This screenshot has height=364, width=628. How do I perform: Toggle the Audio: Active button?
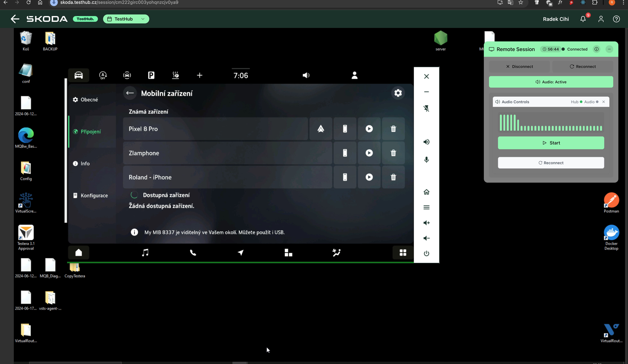[551, 82]
